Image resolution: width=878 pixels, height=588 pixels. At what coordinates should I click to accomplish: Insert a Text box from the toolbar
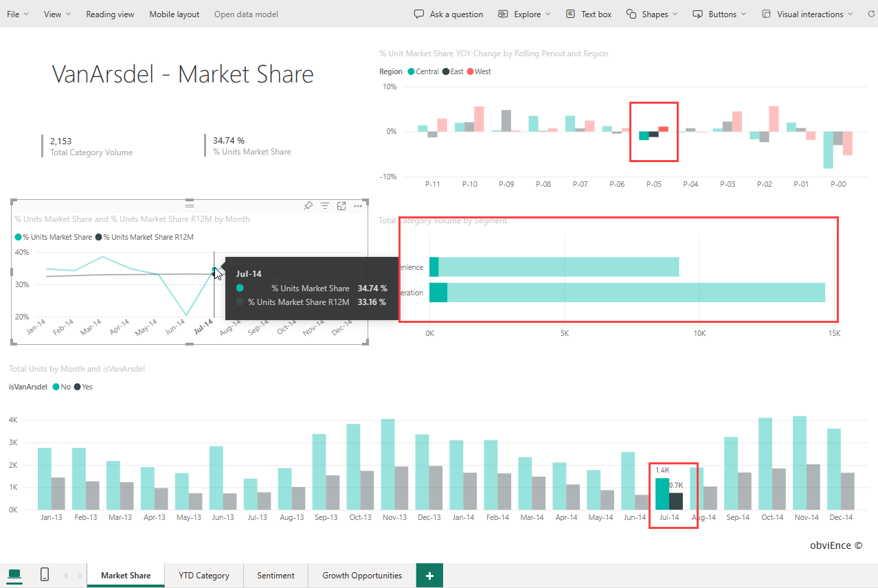click(588, 14)
